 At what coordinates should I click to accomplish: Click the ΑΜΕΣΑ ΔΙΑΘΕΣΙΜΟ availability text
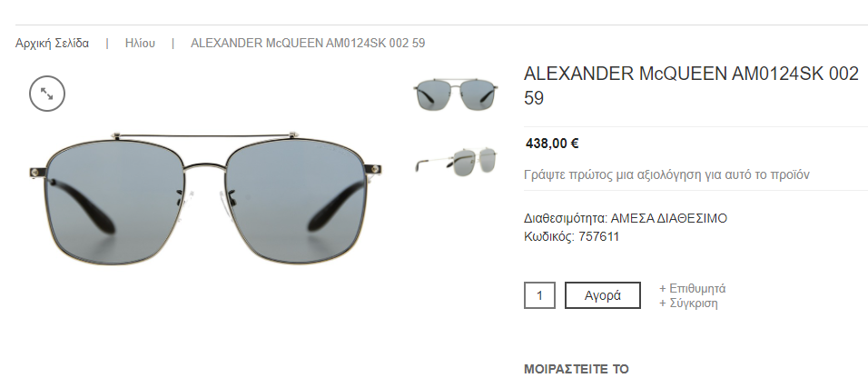pos(669,218)
